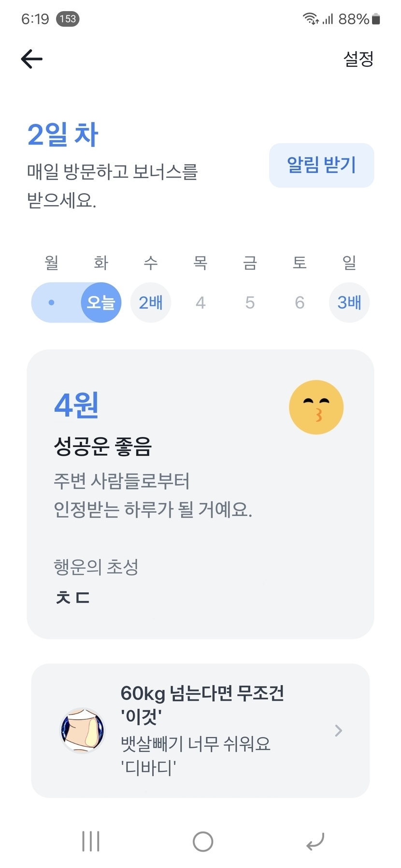Tap the system back navigation icon

315,841
